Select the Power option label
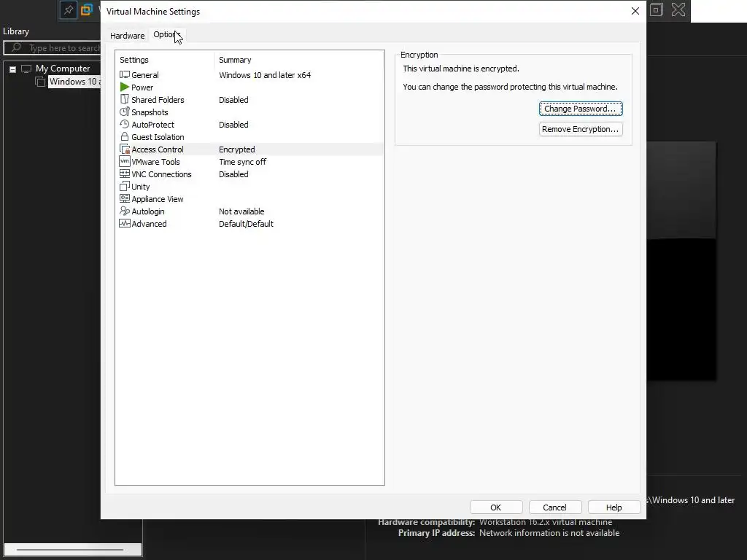 point(142,87)
